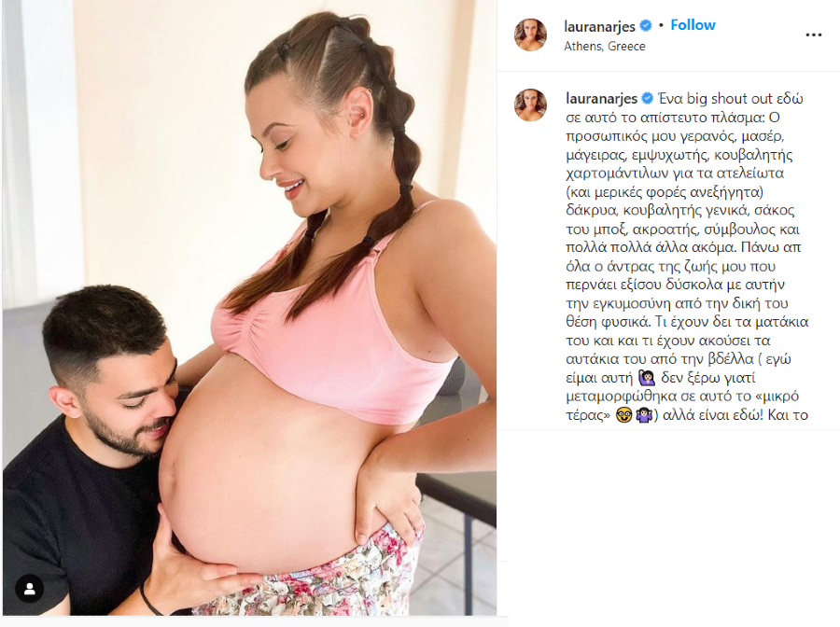Open lauranarjes username in caption

tap(602, 99)
